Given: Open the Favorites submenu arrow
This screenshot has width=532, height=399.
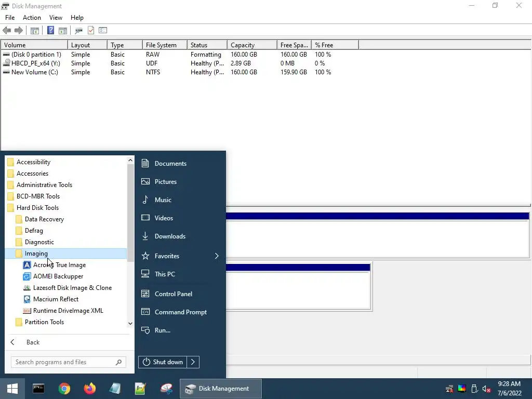Looking at the screenshot, I should click(217, 256).
